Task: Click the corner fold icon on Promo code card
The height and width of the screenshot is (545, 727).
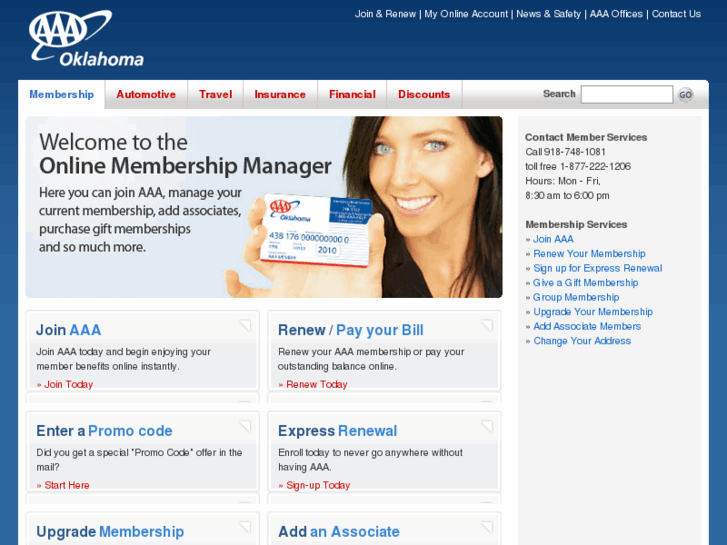Action: tap(245, 426)
